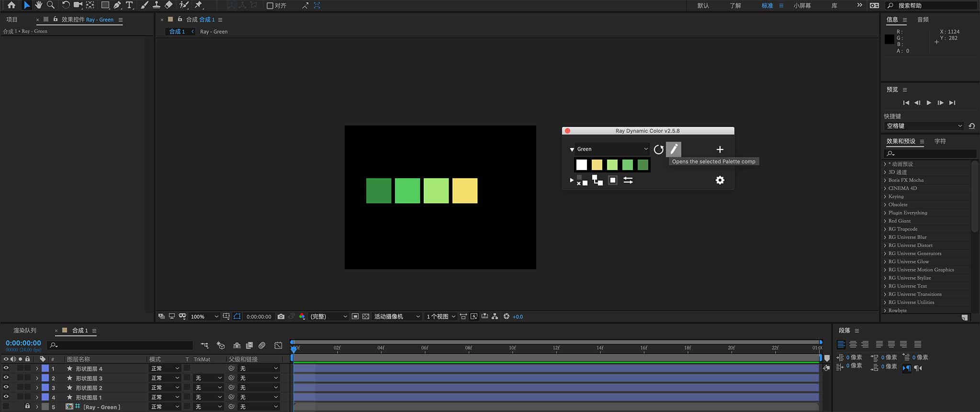Screen dimensions: 980x412
Task: Enable motion blur switch icon in timeline
Action: [x=262, y=345]
